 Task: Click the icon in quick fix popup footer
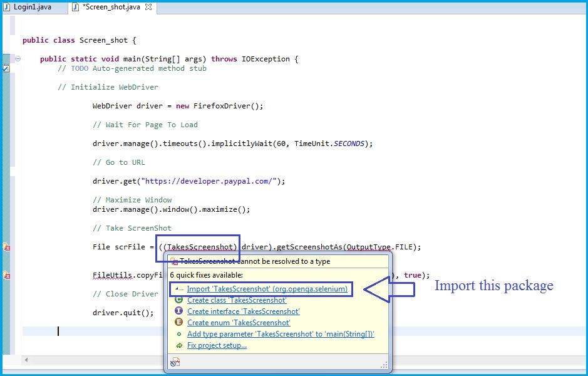pos(175,362)
